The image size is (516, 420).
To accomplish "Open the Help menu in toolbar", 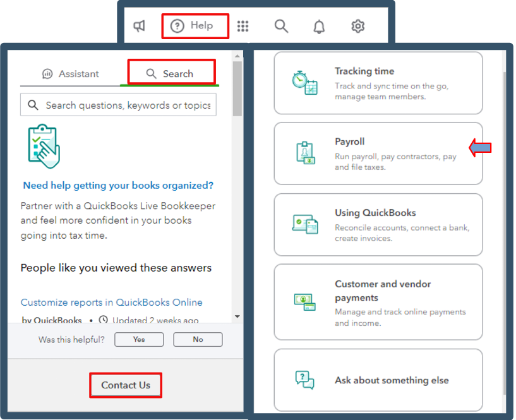I will click(x=192, y=26).
